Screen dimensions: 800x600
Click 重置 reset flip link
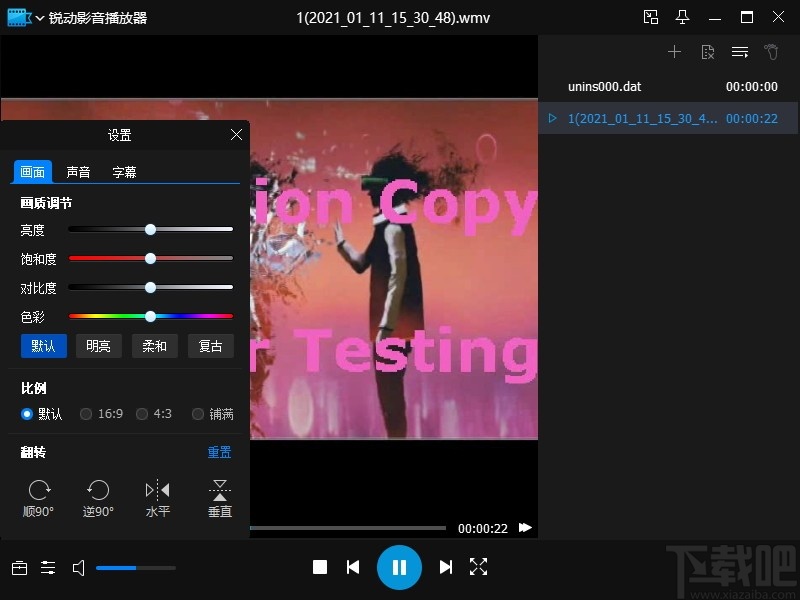click(x=219, y=452)
